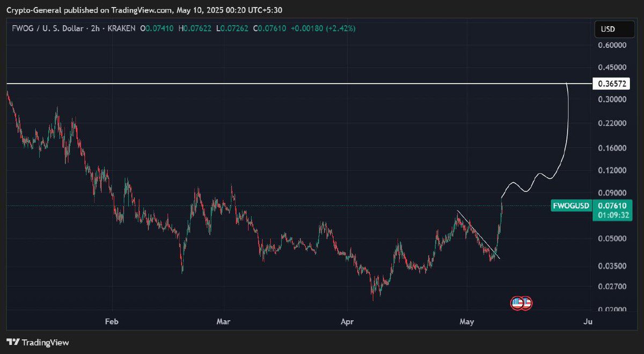The image size is (644, 354).
Task: Click the current price label 0.07610
Action: (612, 206)
